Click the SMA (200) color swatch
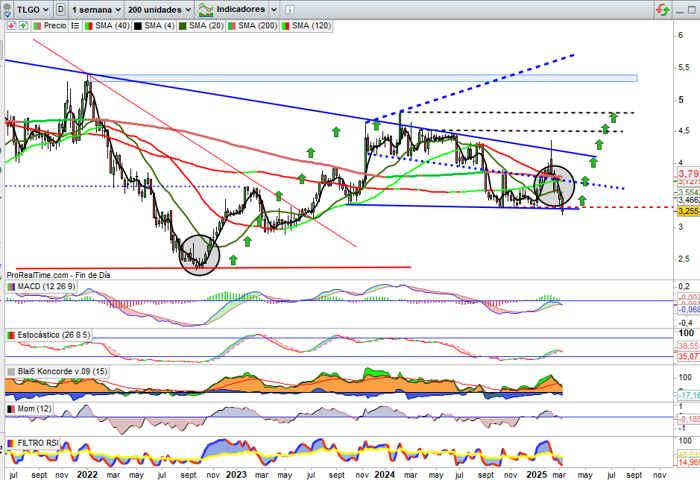The image size is (700, 480). [x=232, y=26]
